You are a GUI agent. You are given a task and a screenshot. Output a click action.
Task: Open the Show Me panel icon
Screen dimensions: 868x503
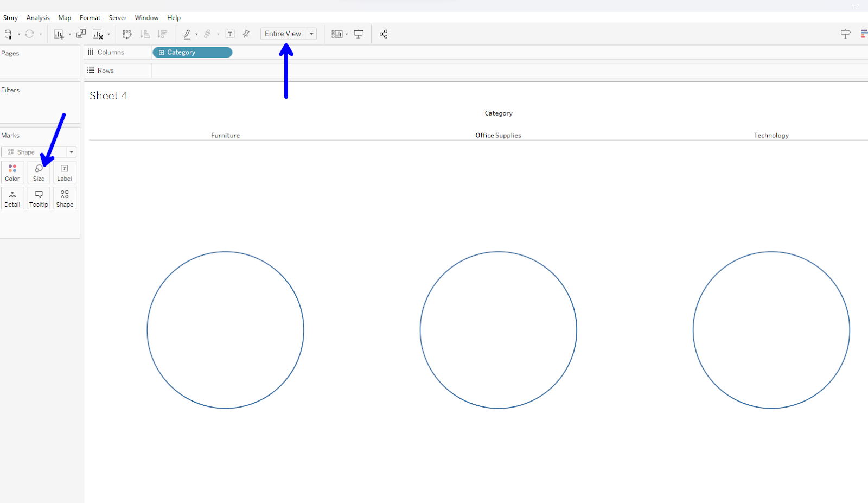(864, 34)
